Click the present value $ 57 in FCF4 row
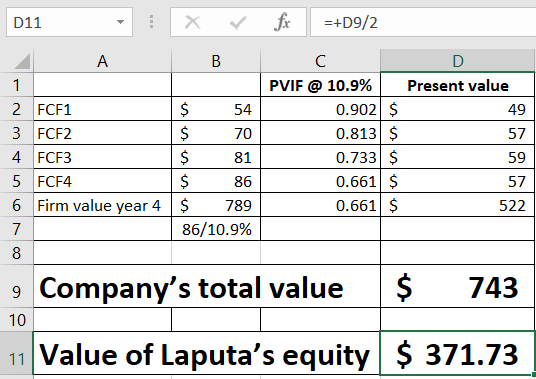The image size is (536, 379). [458, 181]
